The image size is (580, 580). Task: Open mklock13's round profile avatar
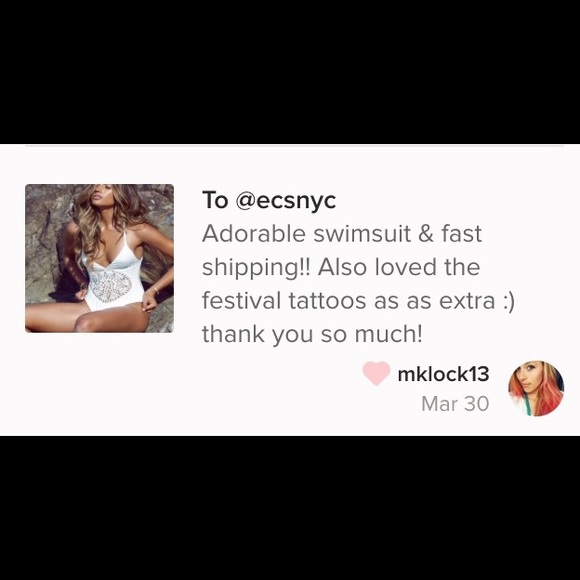pos(536,388)
